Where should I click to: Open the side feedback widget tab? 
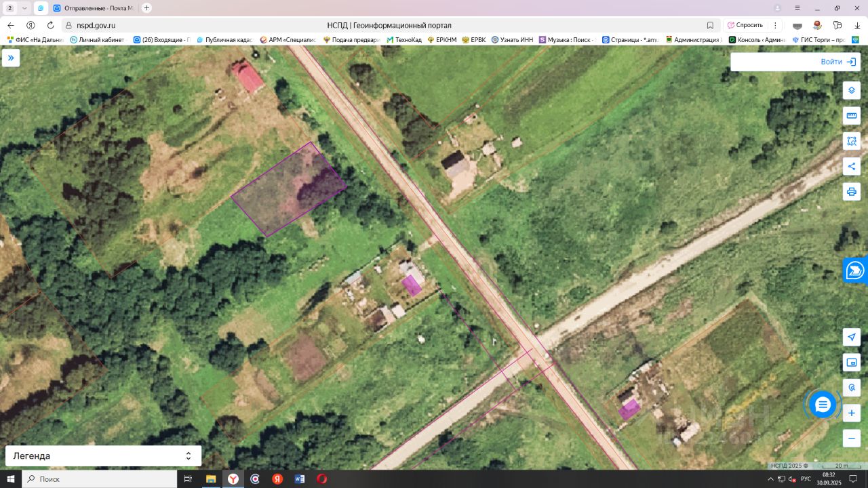click(855, 270)
